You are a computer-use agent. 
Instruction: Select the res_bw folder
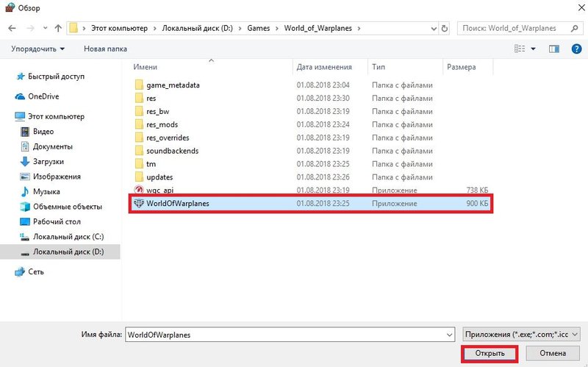(x=157, y=111)
